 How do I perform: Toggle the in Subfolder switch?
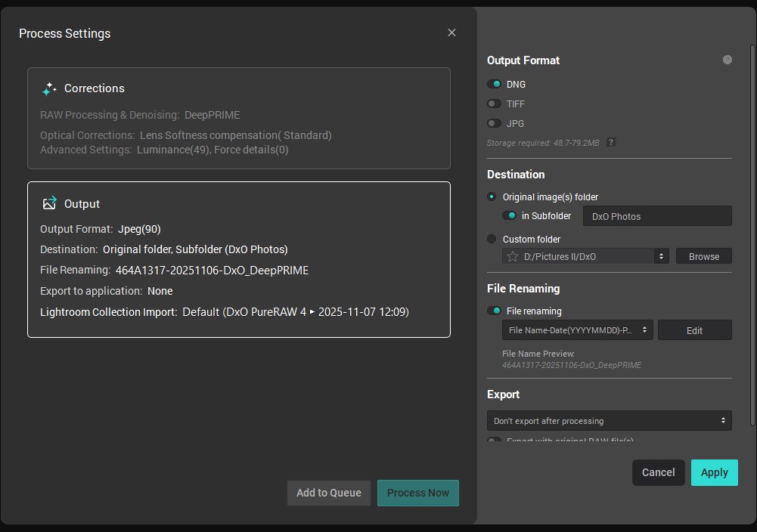[x=510, y=215]
